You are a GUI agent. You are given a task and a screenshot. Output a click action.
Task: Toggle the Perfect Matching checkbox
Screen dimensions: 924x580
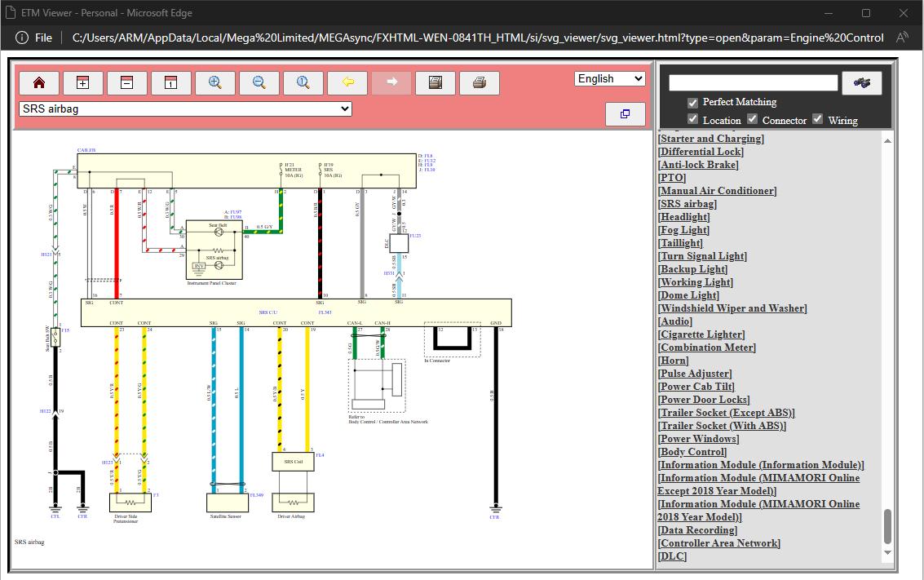[x=692, y=103]
